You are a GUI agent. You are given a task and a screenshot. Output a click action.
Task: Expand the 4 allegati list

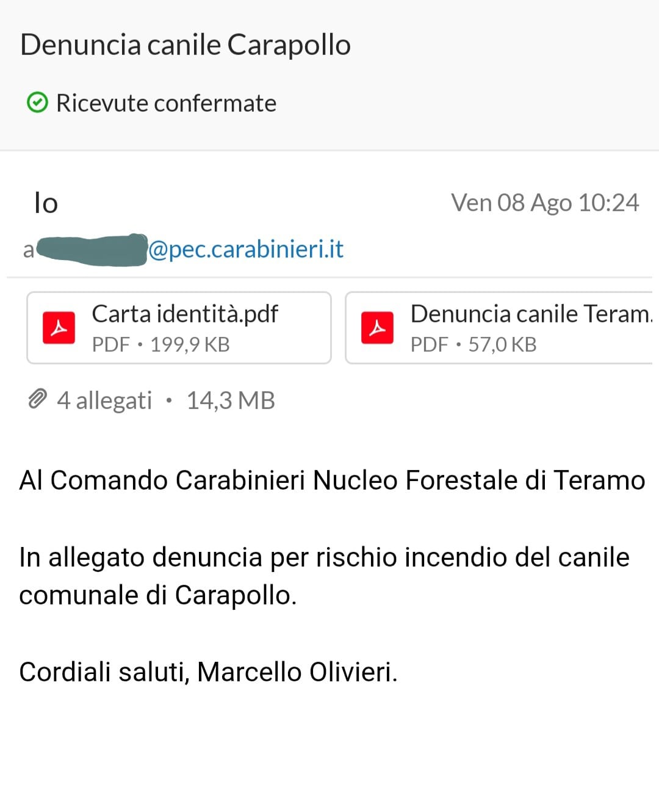[x=104, y=401]
